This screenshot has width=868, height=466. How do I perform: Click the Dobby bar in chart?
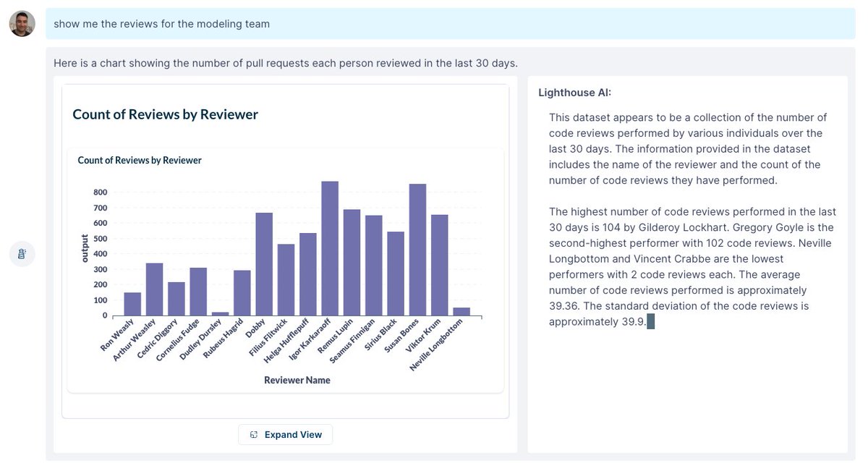click(x=264, y=264)
